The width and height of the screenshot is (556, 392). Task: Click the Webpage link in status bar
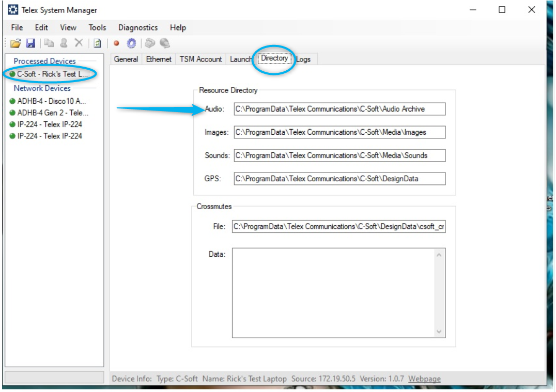point(424,379)
